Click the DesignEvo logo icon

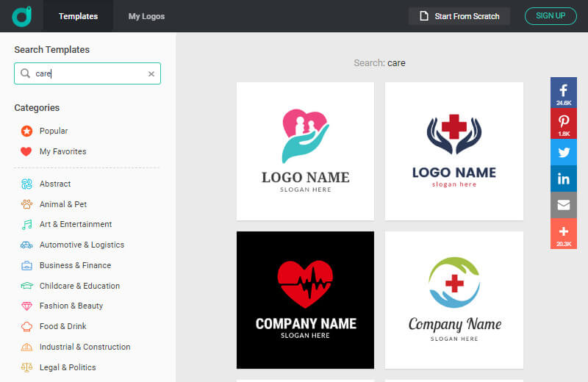(21, 15)
